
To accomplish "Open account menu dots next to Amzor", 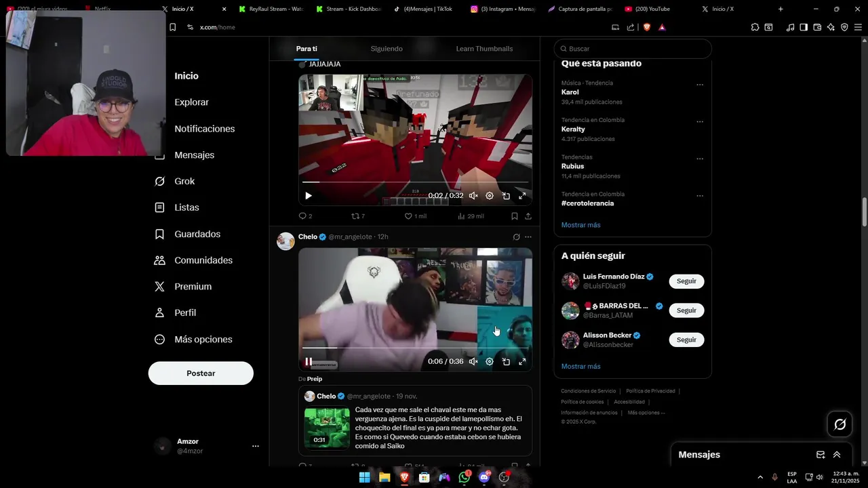I will 256,446.
